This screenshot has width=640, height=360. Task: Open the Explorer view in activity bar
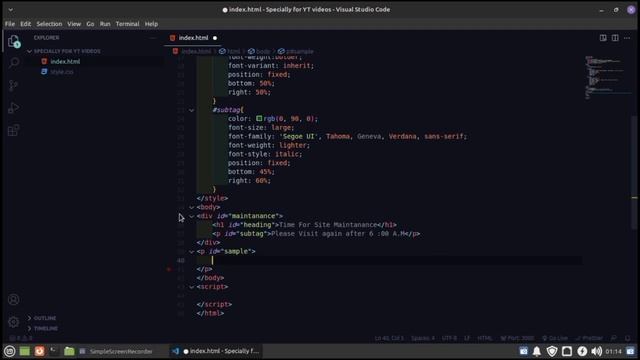coord(14,41)
